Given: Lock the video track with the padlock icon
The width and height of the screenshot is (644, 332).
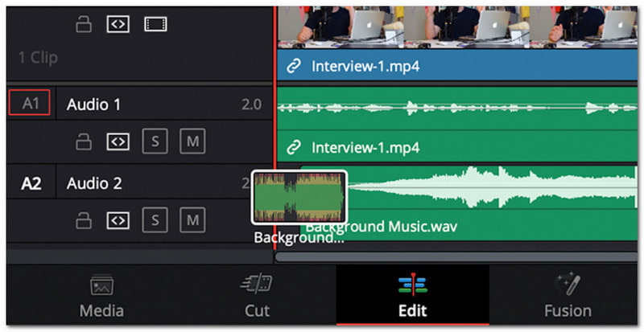Looking at the screenshot, I should (x=84, y=25).
